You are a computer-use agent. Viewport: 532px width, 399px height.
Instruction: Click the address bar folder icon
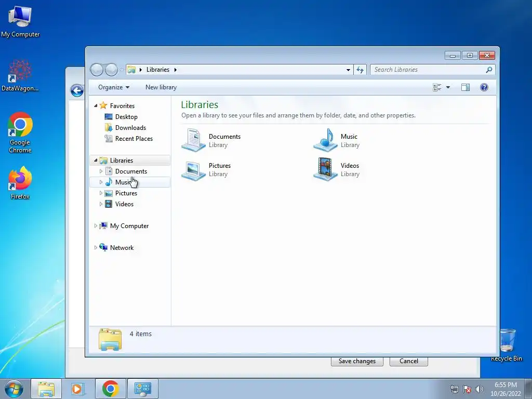click(x=131, y=70)
